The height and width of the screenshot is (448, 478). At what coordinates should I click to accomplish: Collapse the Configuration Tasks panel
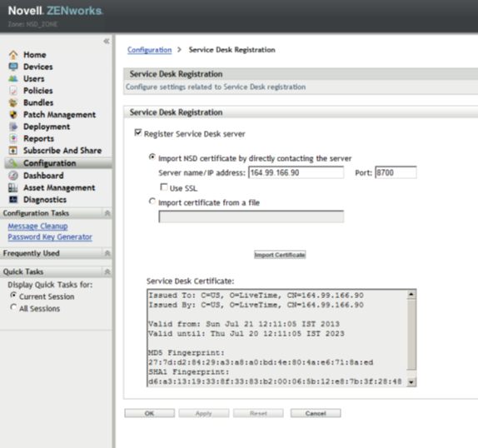[x=107, y=213]
